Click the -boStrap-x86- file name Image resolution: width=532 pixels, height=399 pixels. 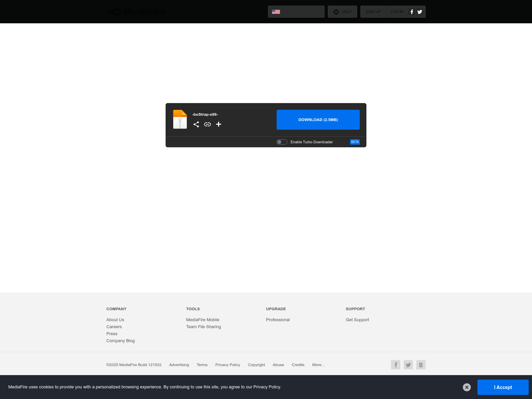(205, 114)
